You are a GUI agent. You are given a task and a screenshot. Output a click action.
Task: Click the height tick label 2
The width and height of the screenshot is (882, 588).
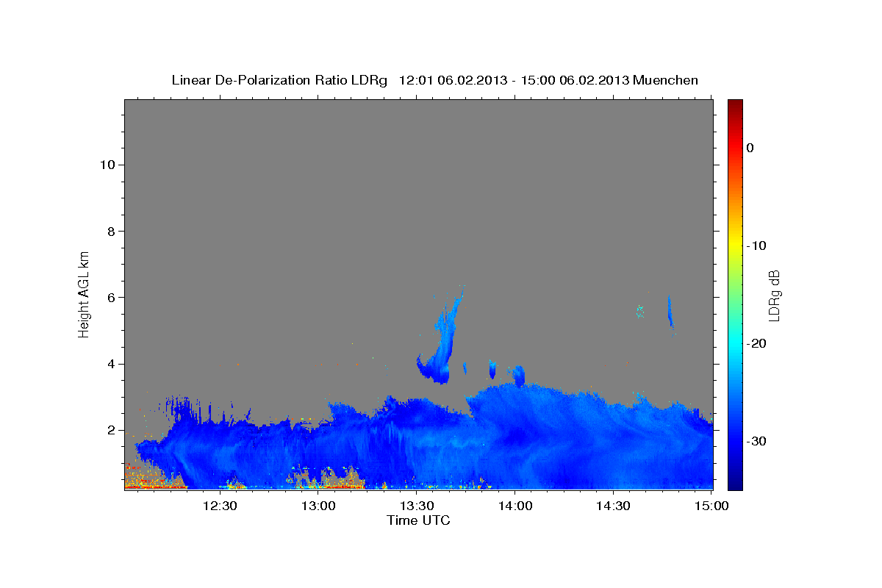pos(110,430)
